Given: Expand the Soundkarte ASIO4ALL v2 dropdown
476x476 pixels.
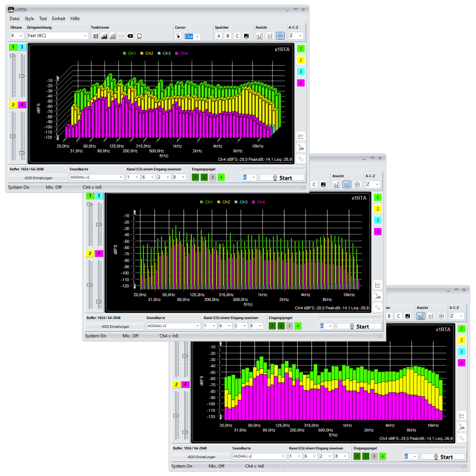Looking at the screenshot, I should coord(97,177).
